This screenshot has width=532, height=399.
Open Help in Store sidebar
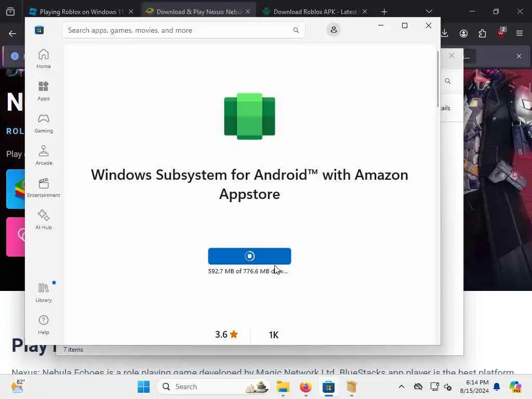[44, 325]
